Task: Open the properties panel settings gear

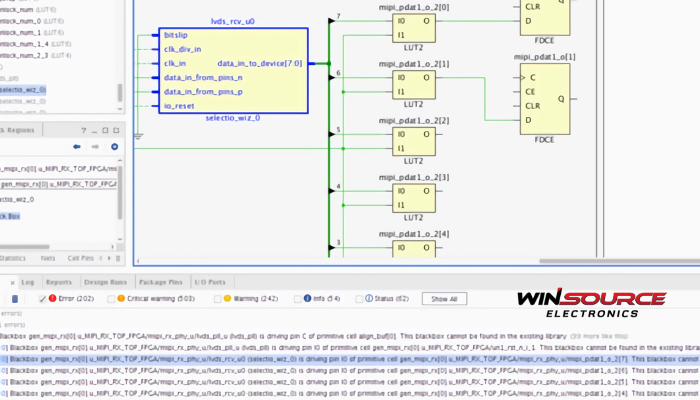Action: 114,146
